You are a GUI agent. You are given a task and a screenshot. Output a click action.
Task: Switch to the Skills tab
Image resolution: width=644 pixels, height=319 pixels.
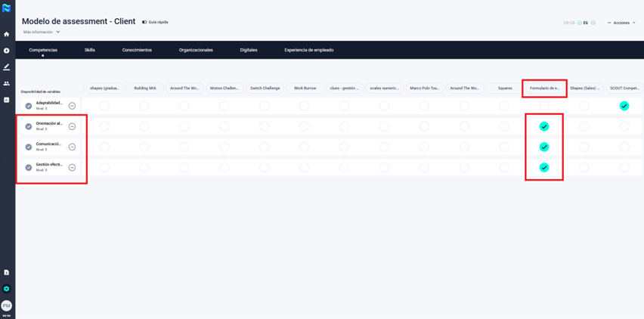(90, 50)
